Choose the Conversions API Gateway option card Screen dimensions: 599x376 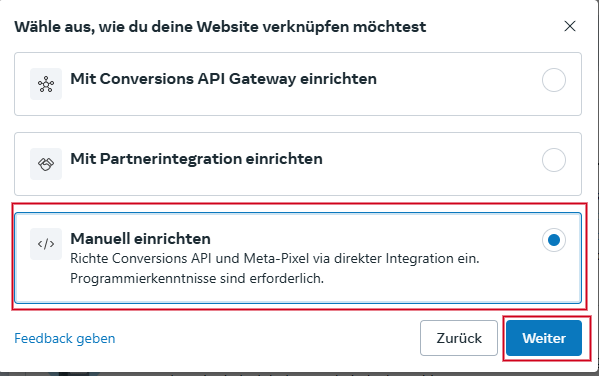coord(298,84)
